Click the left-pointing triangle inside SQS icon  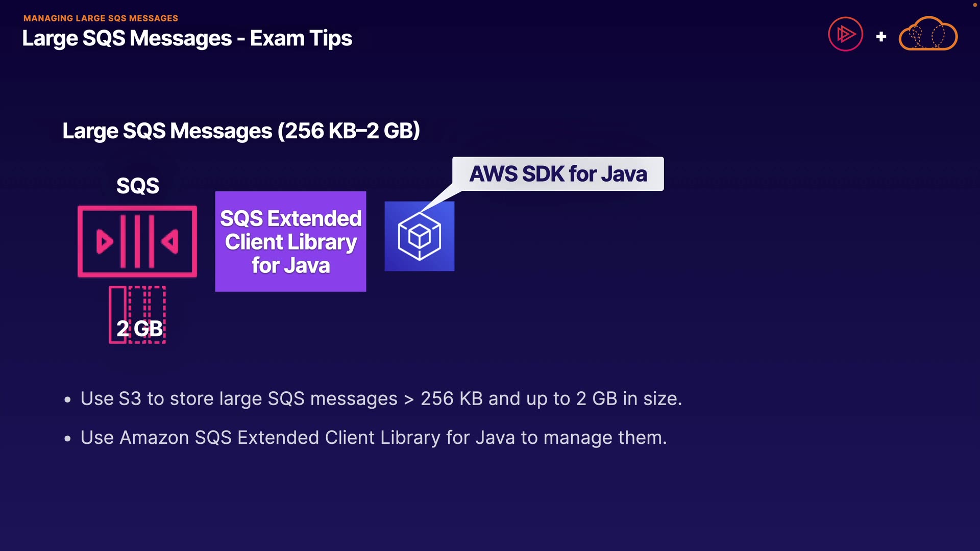point(170,241)
